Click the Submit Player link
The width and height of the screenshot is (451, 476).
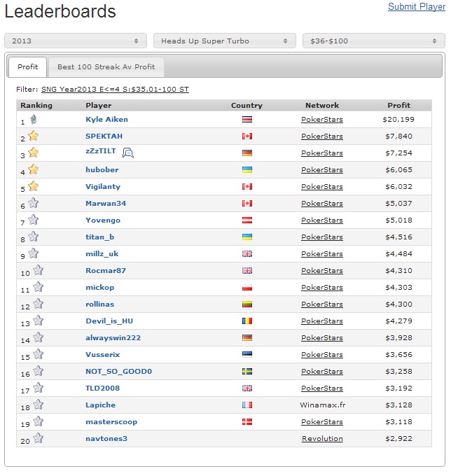click(x=416, y=6)
